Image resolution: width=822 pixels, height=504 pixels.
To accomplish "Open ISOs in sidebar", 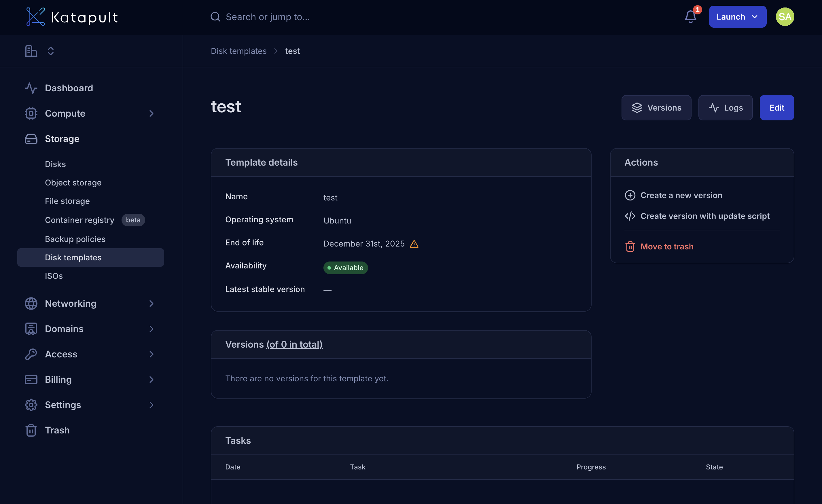I will 54,276.
